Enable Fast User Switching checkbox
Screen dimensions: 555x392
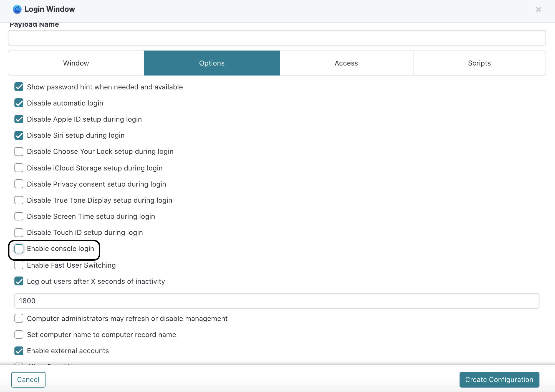(x=19, y=265)
